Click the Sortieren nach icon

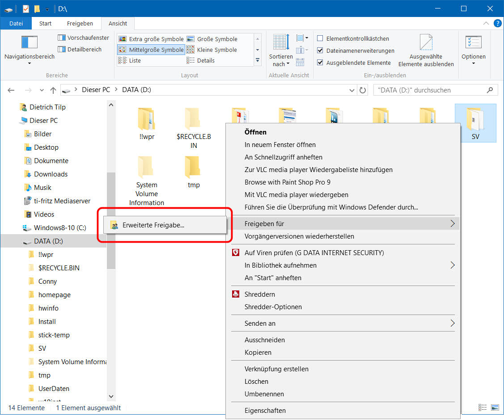pyautogui.click(x=281, y=42)
